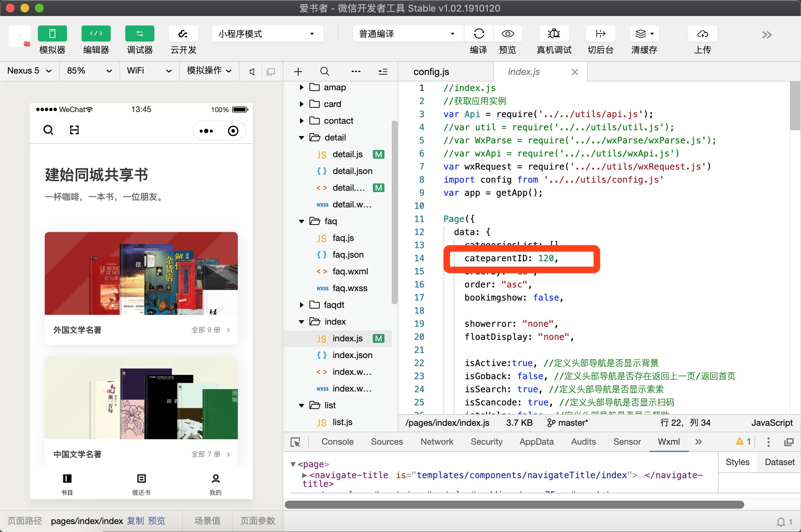Switch to the config.js tab
Image resolution: width=801 pixels, height=532 pixels.
click(431, 72)
